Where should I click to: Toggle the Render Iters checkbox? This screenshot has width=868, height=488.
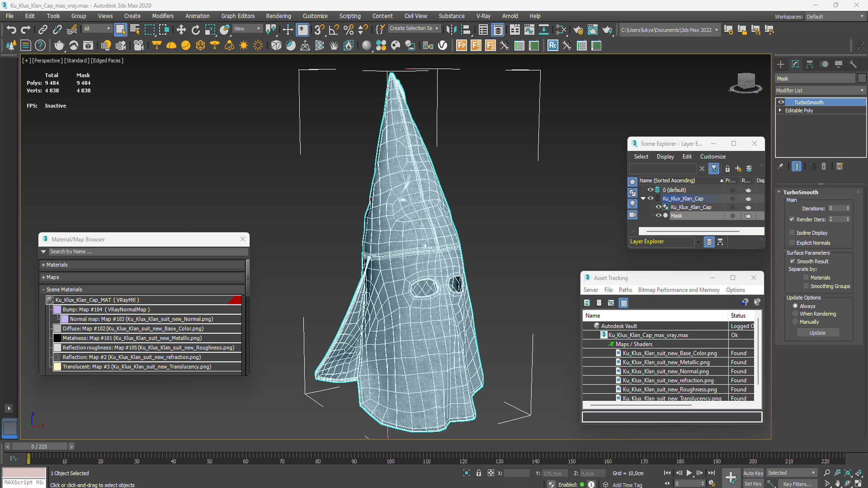pos(792,219)
